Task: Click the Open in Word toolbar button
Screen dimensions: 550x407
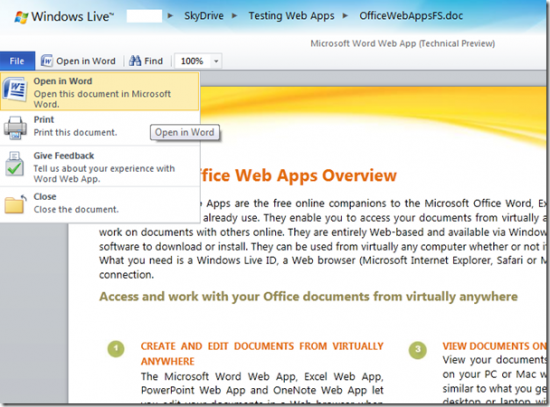Action: click(x=79, y=61)
